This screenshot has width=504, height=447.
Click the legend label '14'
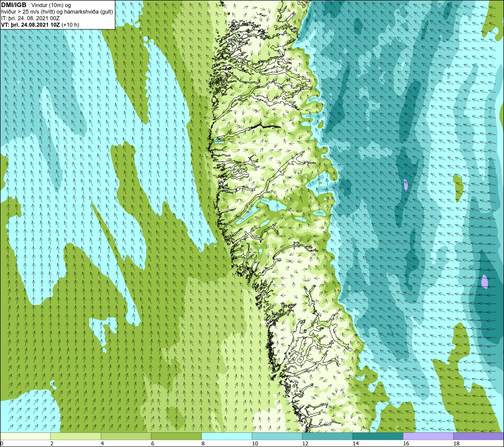[355, 443]
